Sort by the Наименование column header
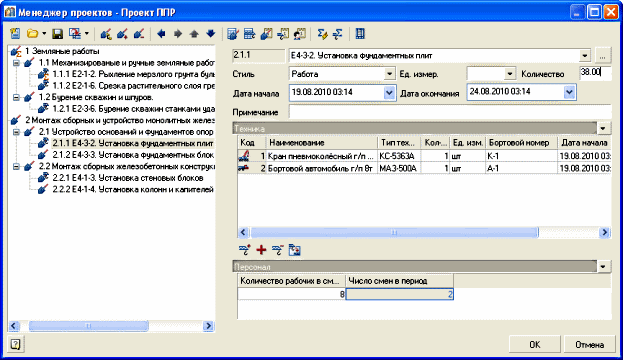The height and width of the screenshot is (360, 623). click(321, 143)
